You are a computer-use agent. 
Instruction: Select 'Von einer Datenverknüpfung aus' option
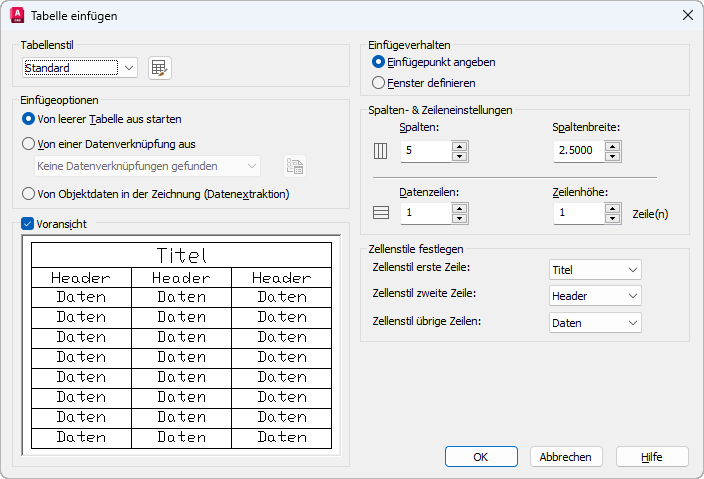[29, 144]
